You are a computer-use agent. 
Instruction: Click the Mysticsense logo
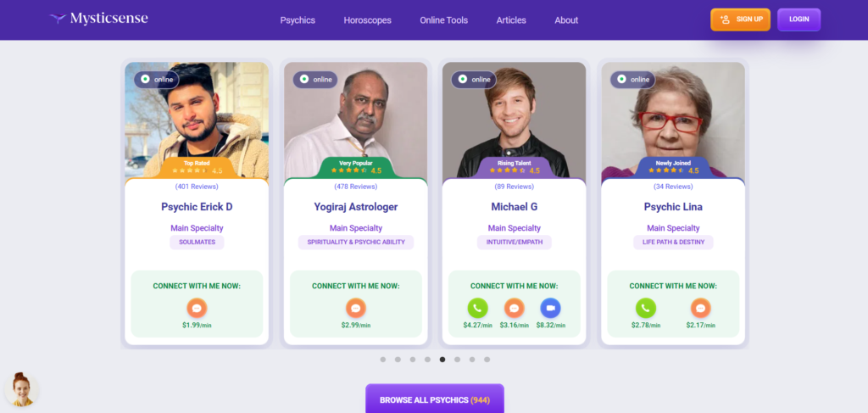coord(99,19)
